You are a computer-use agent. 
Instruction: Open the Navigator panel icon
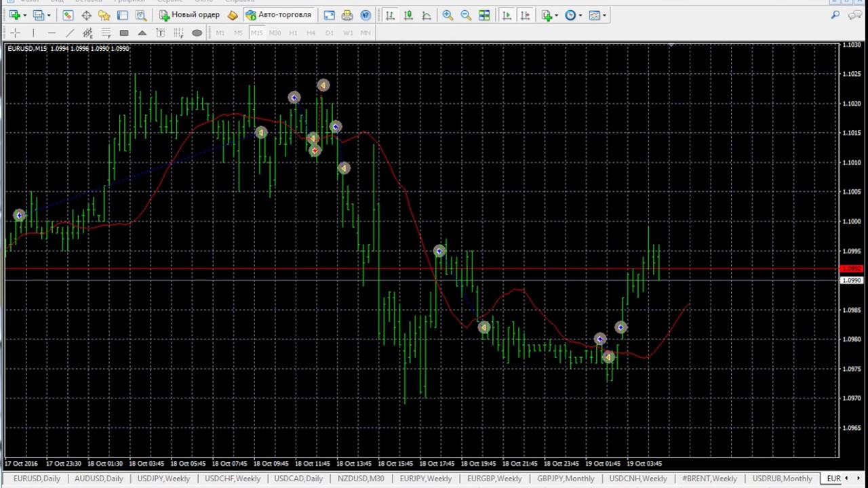104,15
